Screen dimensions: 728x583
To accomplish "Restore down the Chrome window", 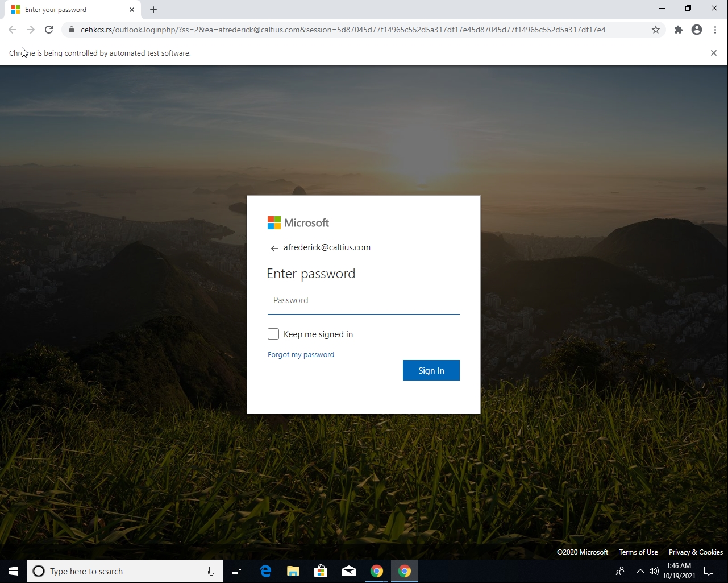I will (688, 9).
